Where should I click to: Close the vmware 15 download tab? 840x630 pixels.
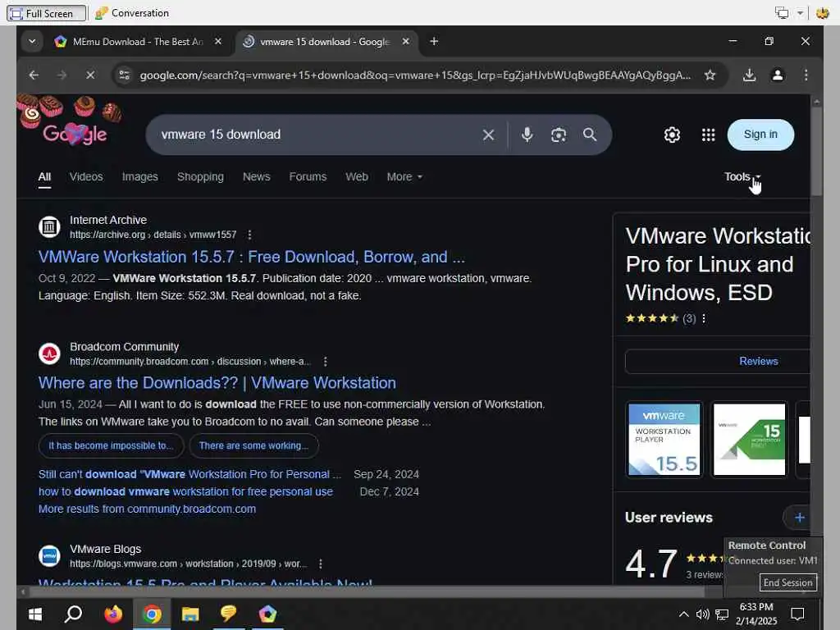tap(406, 41)
